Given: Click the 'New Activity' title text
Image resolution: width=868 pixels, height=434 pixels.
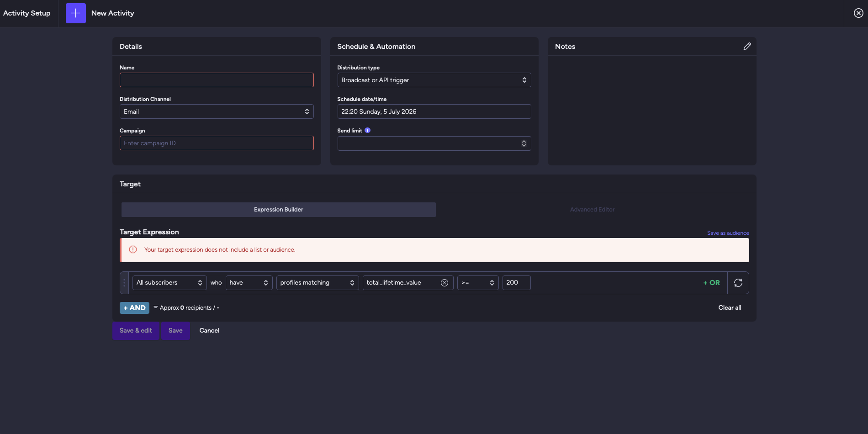Looking at the screenshot, I should point(112,13).
